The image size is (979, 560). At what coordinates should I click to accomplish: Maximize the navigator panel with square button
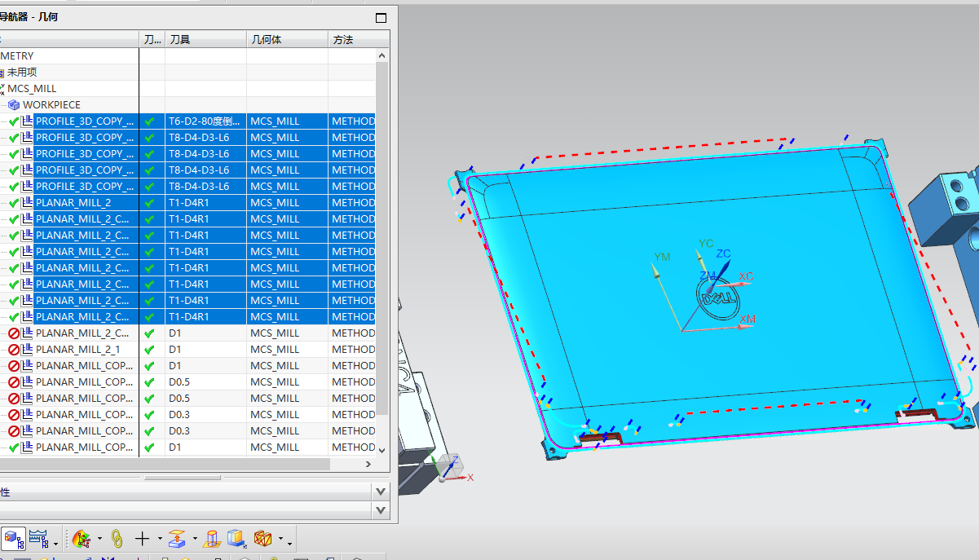point(381,17)
